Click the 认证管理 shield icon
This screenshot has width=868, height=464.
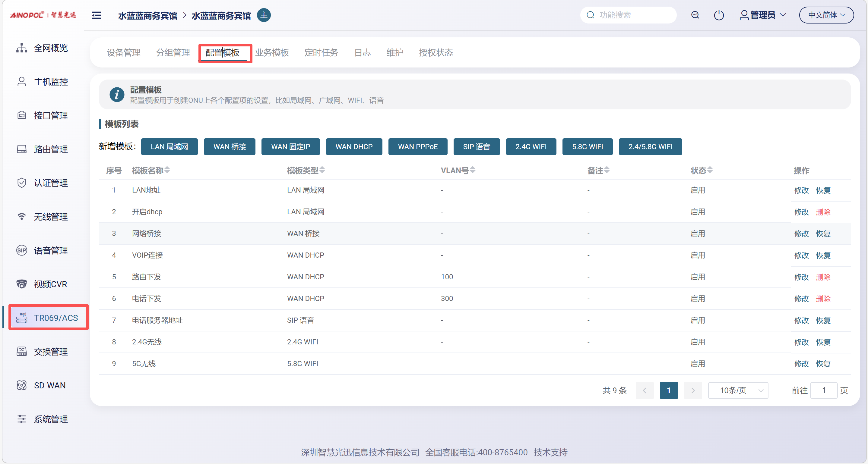[22, 183]
